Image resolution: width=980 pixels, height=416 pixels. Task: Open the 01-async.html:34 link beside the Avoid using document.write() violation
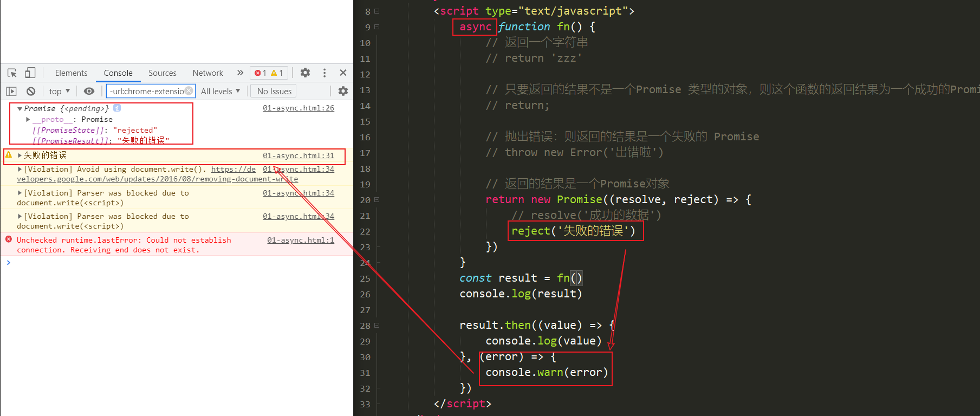(298, 169)
